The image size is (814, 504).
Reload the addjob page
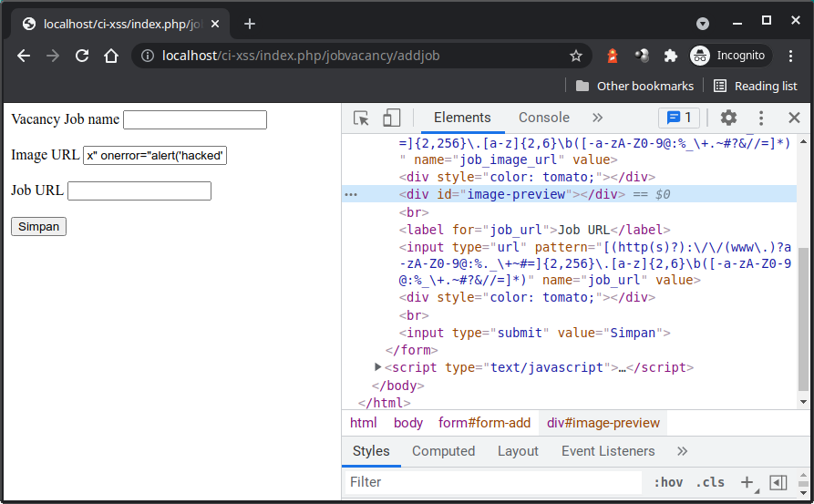click(x=82, y=56)
